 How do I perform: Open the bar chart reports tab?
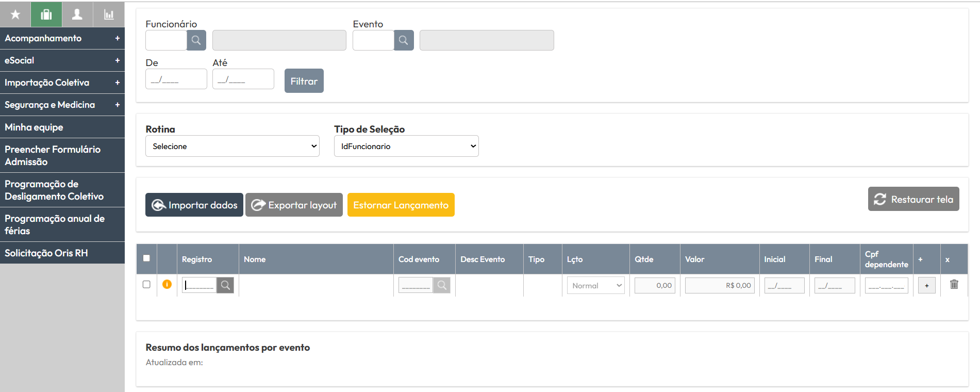pyautogui.click(x=109, y=14)
